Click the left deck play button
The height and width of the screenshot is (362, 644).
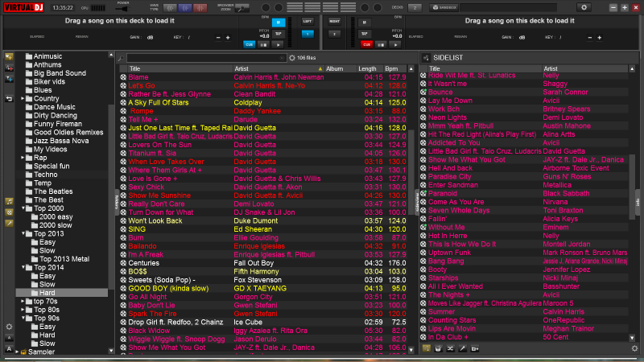[x=278, y=45]
